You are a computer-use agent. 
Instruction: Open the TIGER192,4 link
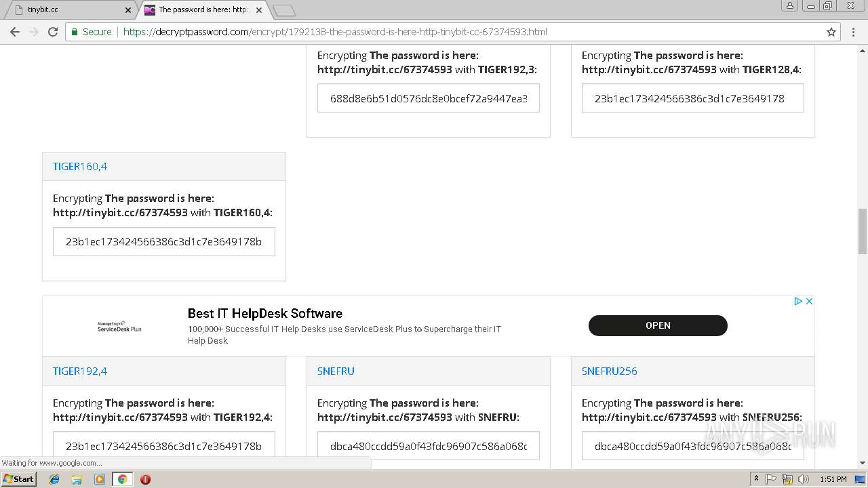click(x=80, y=371)
